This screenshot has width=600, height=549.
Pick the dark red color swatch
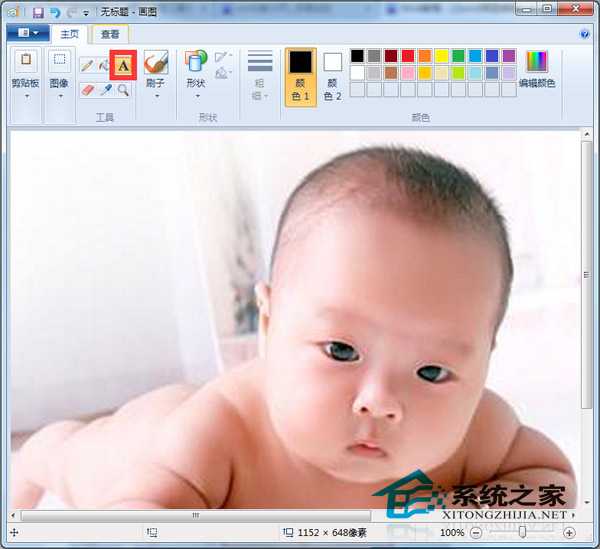[391, 56]
